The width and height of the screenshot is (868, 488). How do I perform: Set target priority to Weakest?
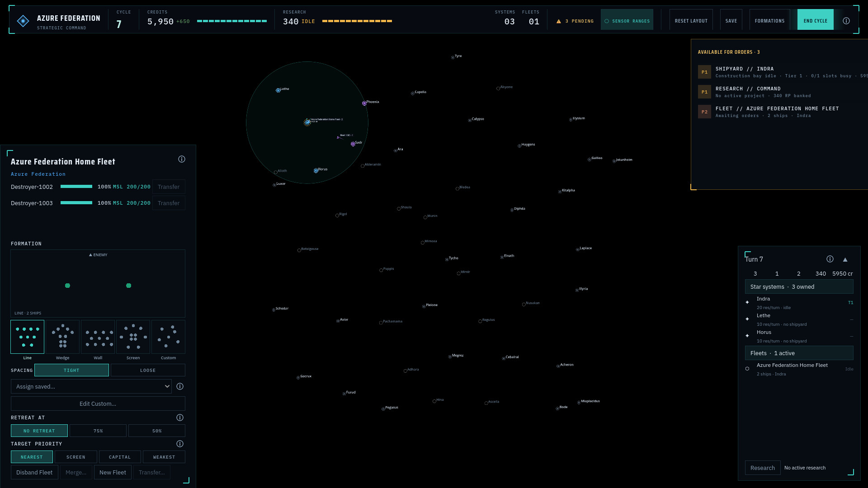coord(164,457)
